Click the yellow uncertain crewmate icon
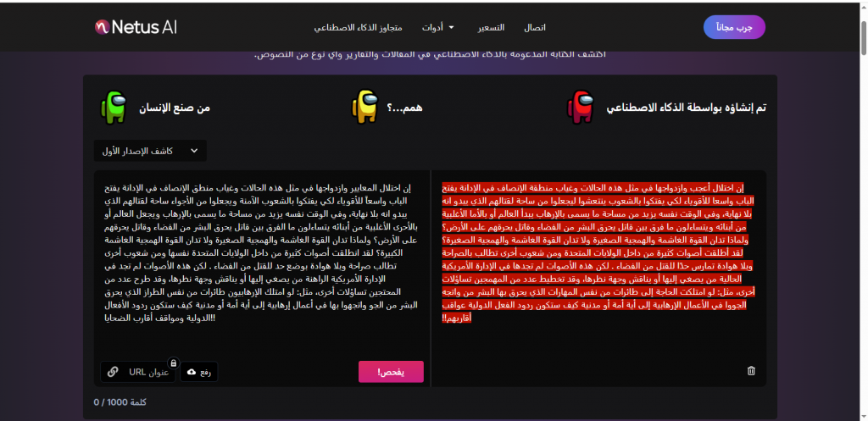This screenshot has width=868, height=421. coord(365,108)
